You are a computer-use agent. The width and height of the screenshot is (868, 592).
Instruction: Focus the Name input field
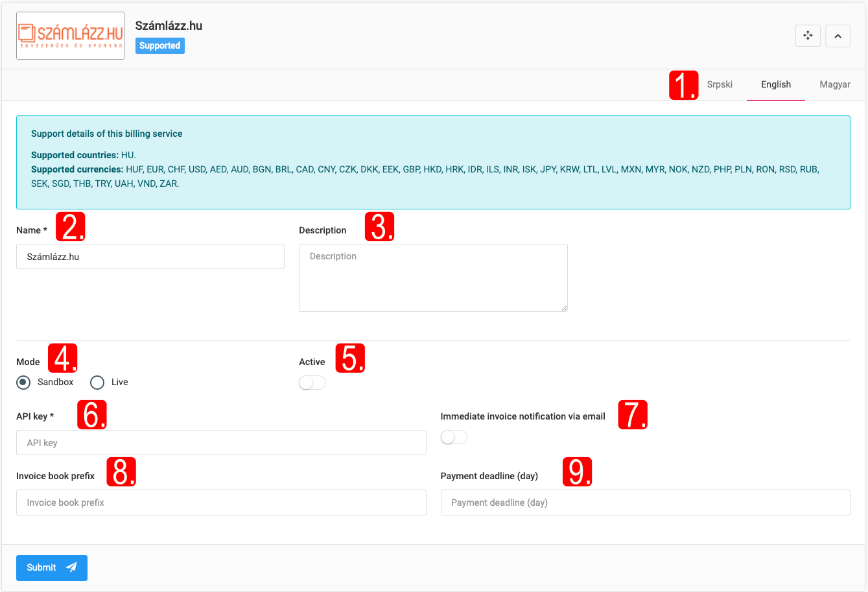pyautogui.click(x=150, y=257)
